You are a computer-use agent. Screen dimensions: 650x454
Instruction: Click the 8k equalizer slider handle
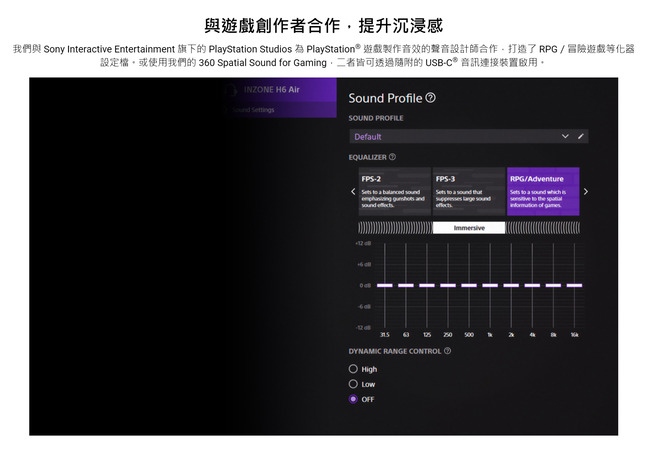[553, 285]
